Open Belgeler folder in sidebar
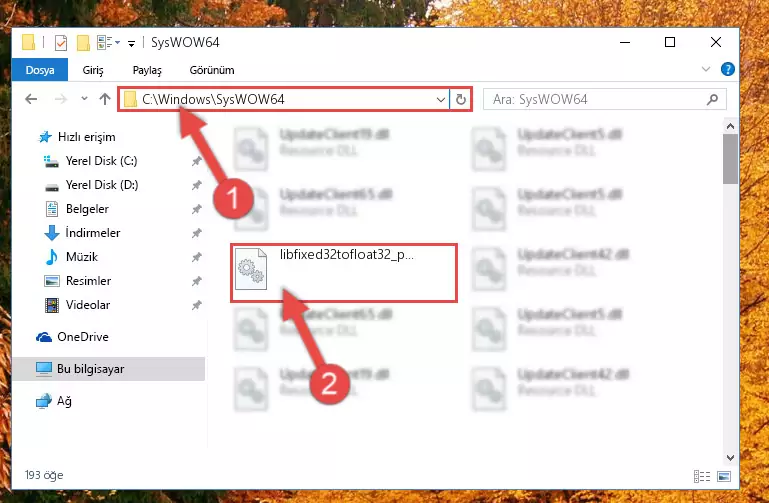 [x=87, y=209]
